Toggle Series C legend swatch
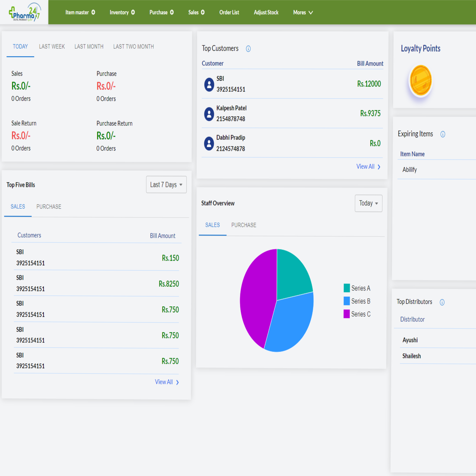The height and width of the screenshot is (476, 476). point(346,314)
